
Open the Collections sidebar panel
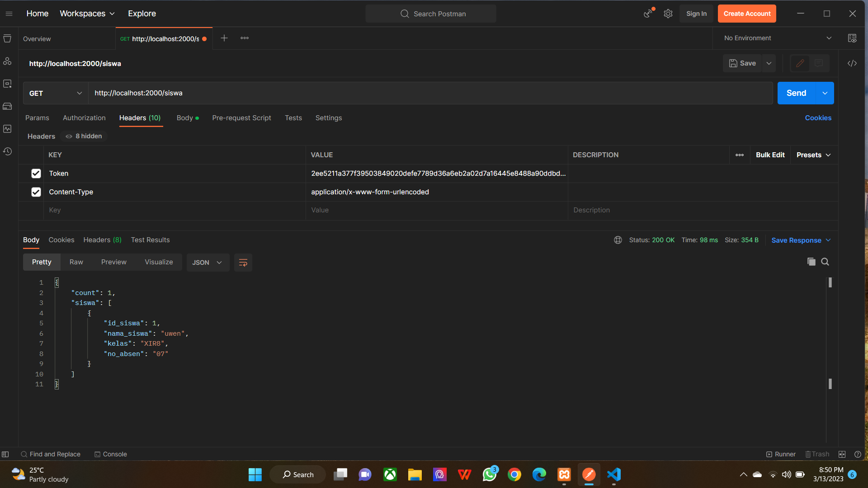point(7,38)
